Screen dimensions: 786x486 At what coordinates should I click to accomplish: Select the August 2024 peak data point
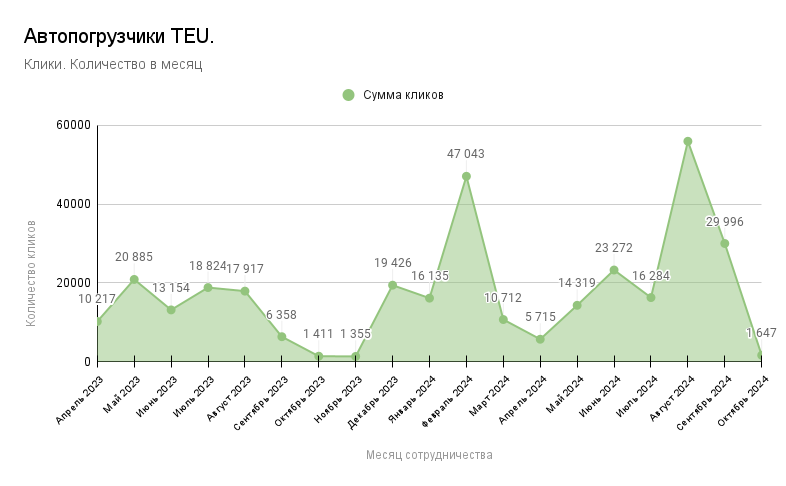(688, 141)
